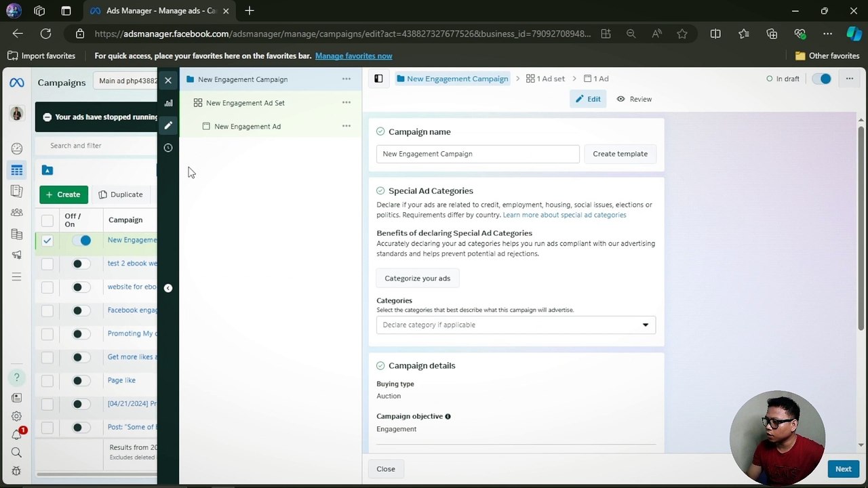The height and width of the screenshot is (488, 868).
Task: Go to the 1 Ad breadcrumb
Action: [596, 79]
